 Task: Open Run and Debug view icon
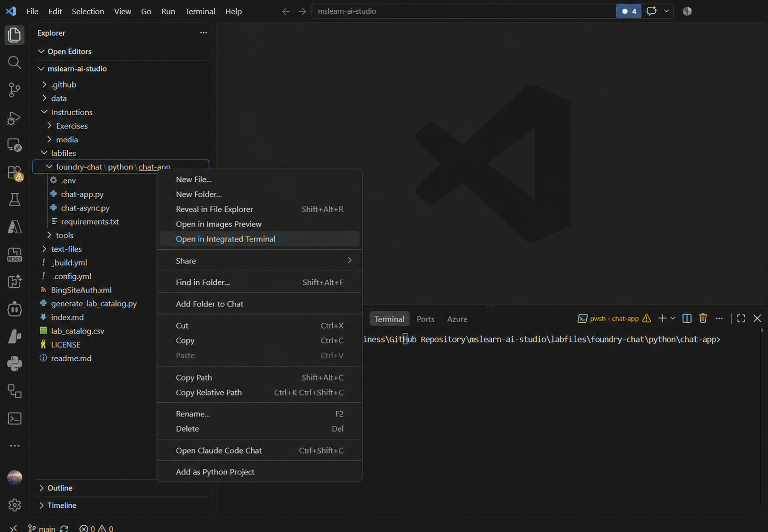(14, 118)
